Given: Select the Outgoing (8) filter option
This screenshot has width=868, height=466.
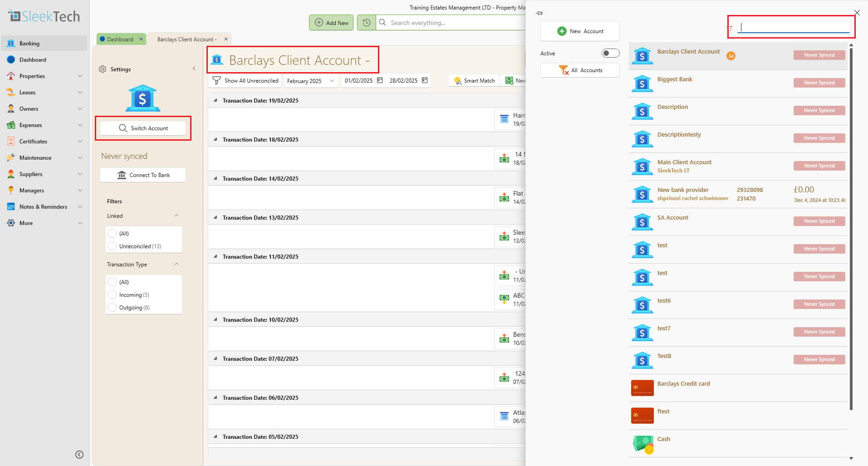Looking at the screenshot, I should click(x=112, y=307).
